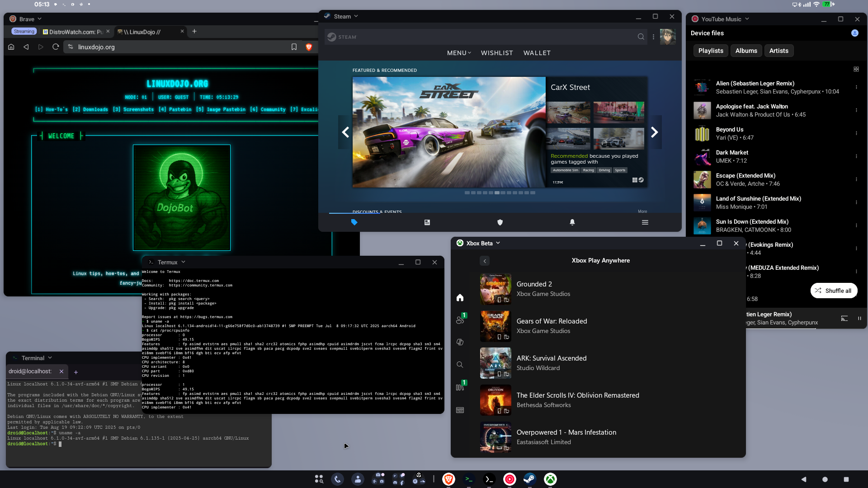Expand the Termux window title dropdown

pos(183,262)
